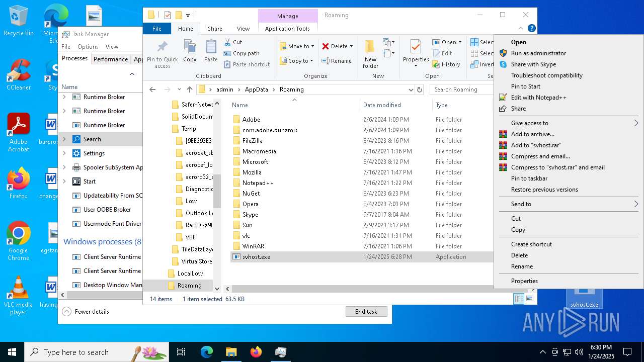Select LocalLow in navigation tree
This screenshot has width=644, height=362.
point(190,274)
